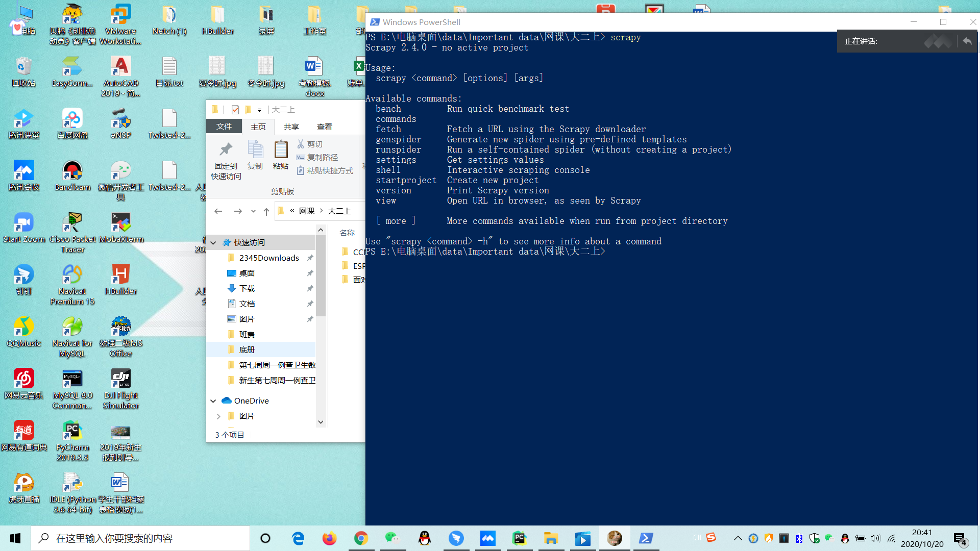Image resolution: width=980 pixels, height=551 pixels.
Task: Click the speaker volume tray icon
Action: pos(875,538)
